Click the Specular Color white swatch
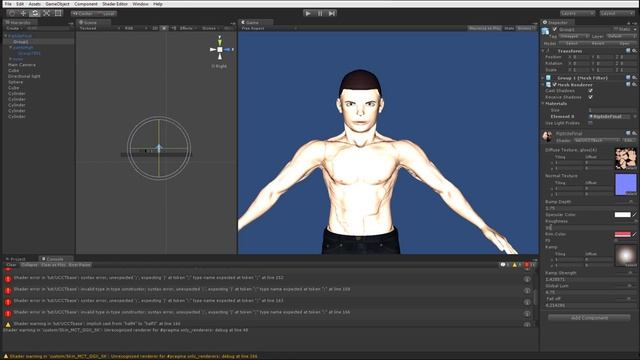Screen dimensions: 640x360 (622, 215)
